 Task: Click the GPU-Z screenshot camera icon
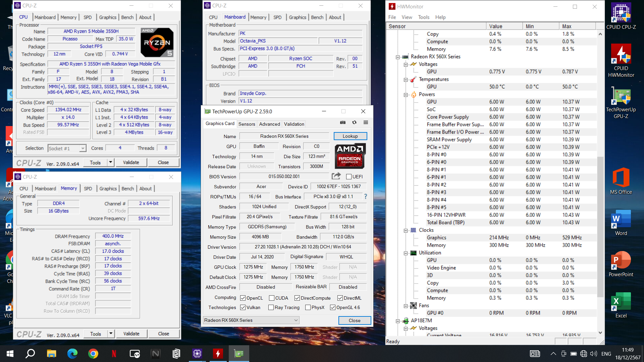tap(343, 123)
